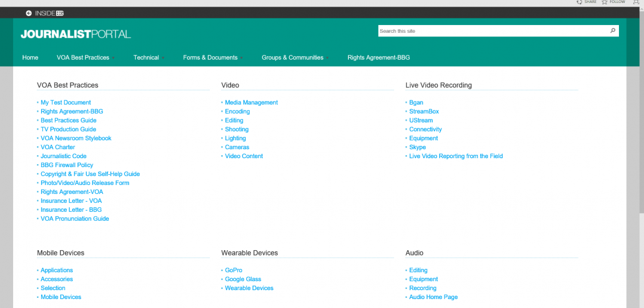Open the Rights Agreement-VOA link
The width and height of the screenshot is (644, 308).
[x=72, y=192]
